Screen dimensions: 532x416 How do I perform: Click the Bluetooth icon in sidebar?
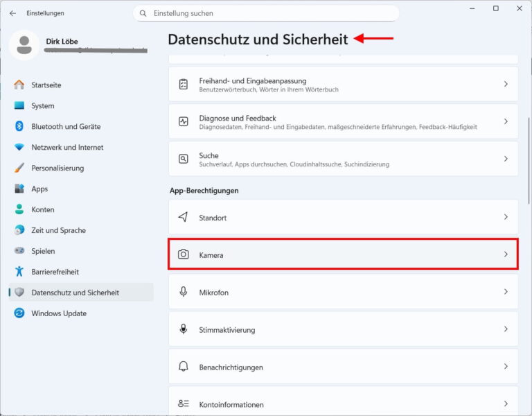point(19,126)
